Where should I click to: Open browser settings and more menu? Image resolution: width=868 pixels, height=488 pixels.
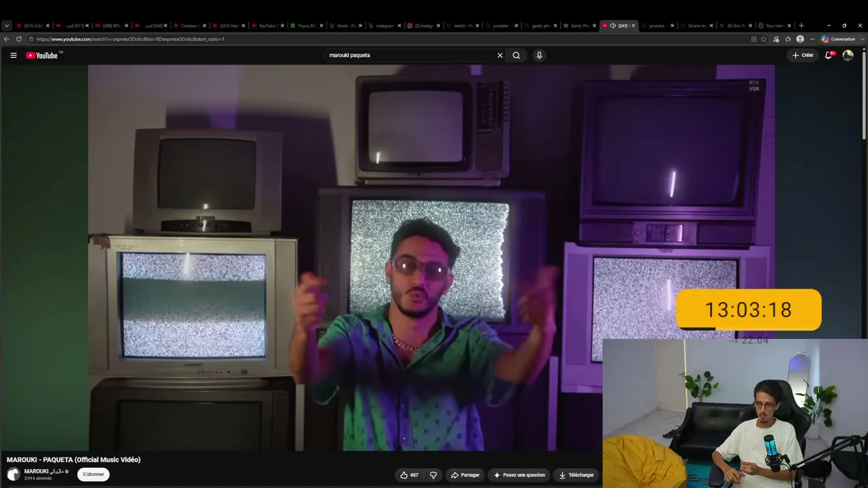pyautogui.click(x=812, y=39)
